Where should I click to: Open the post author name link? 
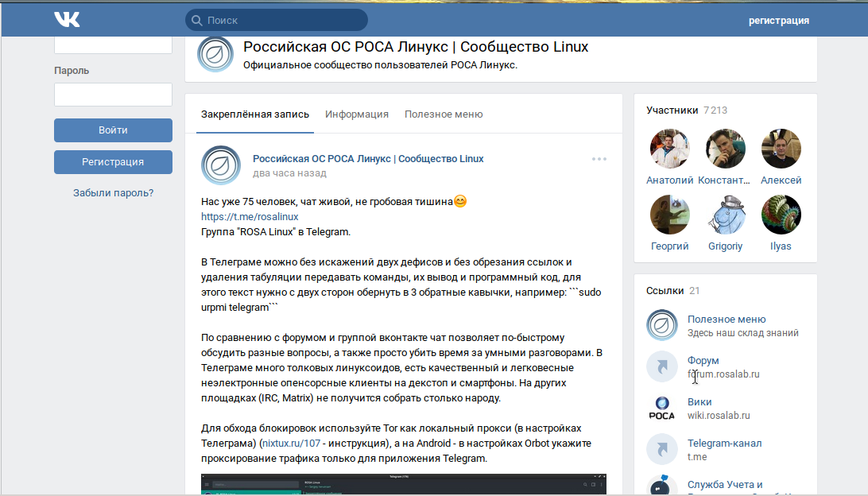coord(368,158)
